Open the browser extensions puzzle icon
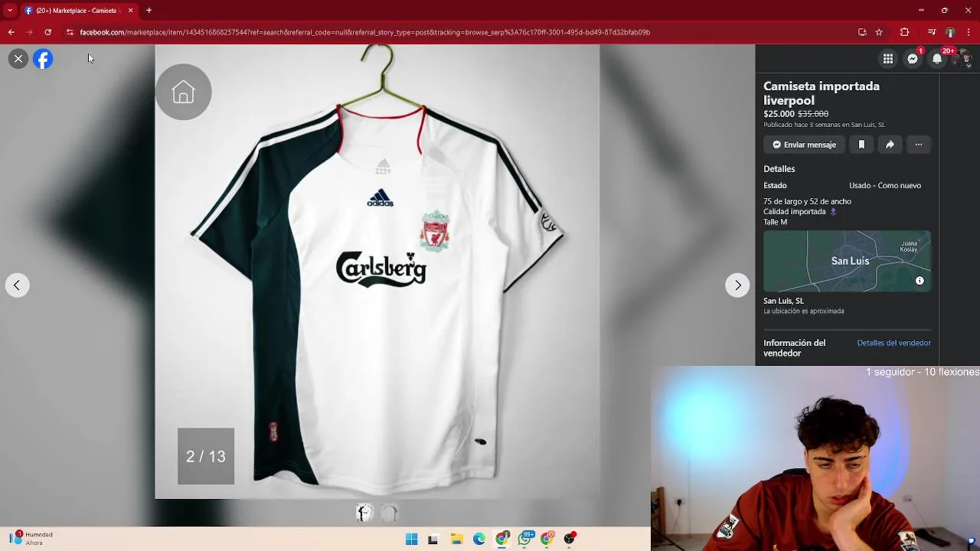This screenshot has width=980, height=551. pyautogui.click(x=904, y=32)
